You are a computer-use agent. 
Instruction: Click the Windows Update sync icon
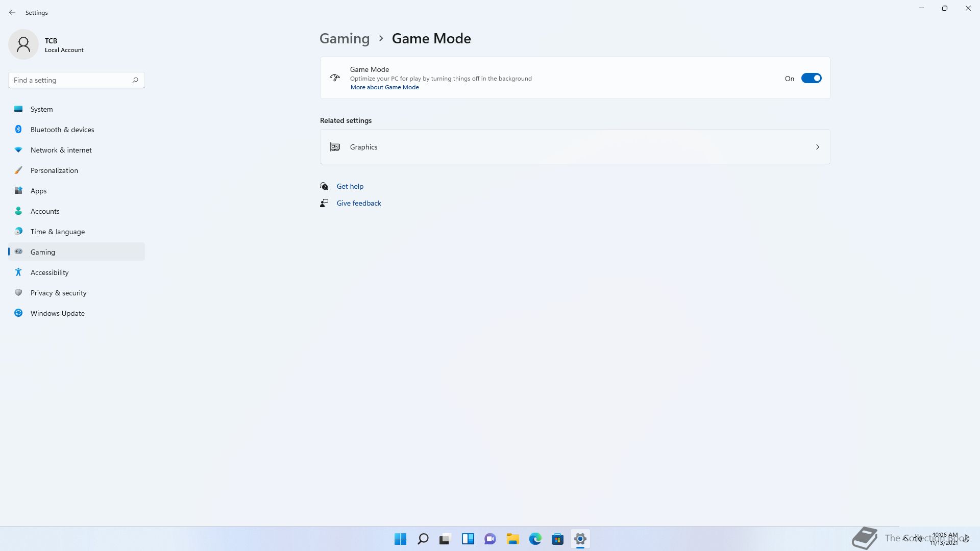coord(18,313)
